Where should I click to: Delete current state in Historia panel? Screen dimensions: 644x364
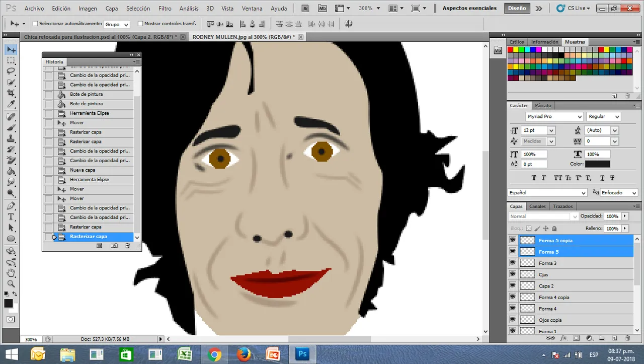[128, 246]
